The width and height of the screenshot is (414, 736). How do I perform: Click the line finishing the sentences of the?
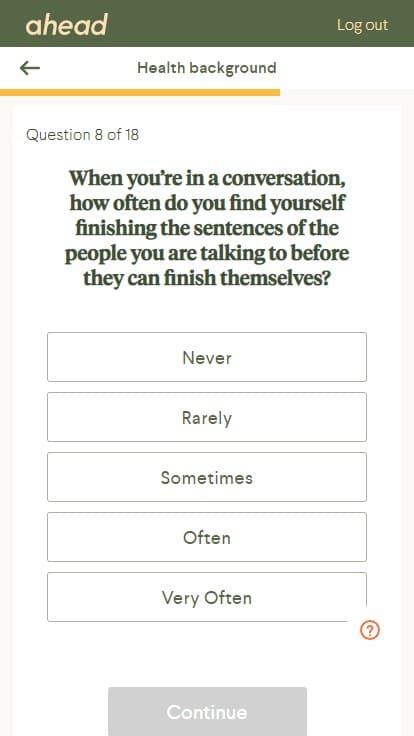point(207,228)
